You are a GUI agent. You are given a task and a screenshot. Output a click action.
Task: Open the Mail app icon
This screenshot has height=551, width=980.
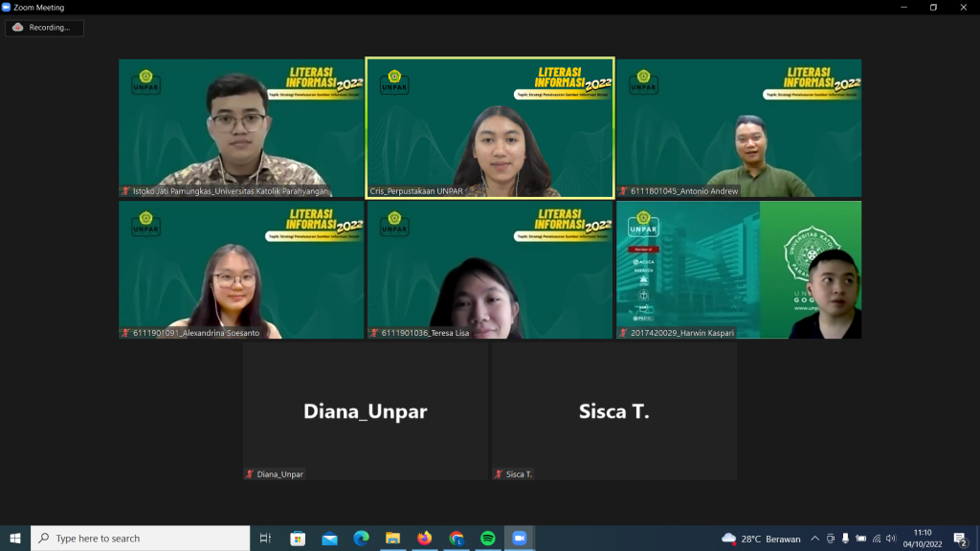[x=329, y=539]
